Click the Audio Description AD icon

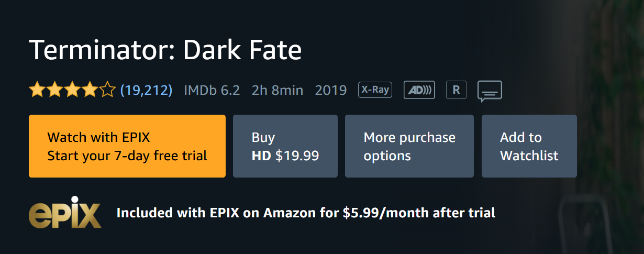point(419,90)
